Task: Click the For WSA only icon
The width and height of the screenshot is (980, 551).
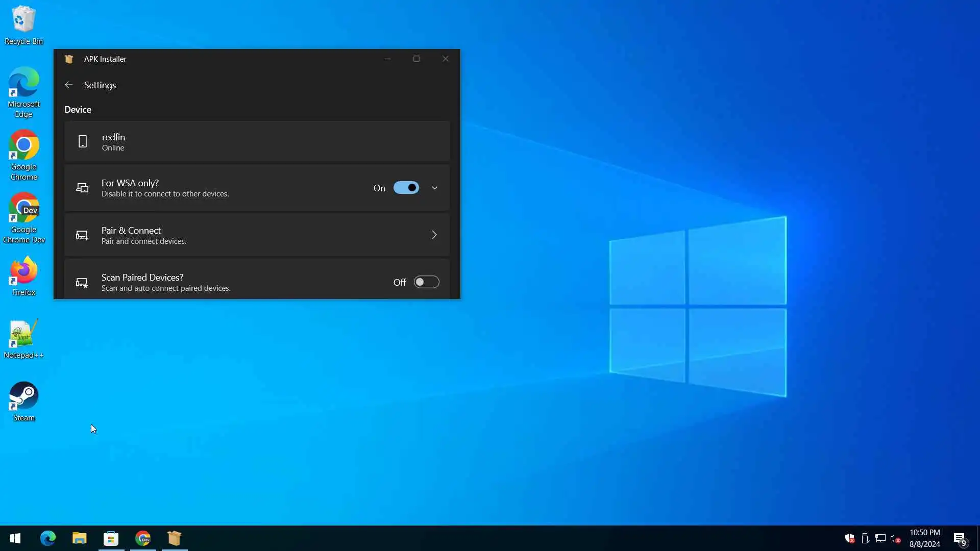Action: coord(82,188)
